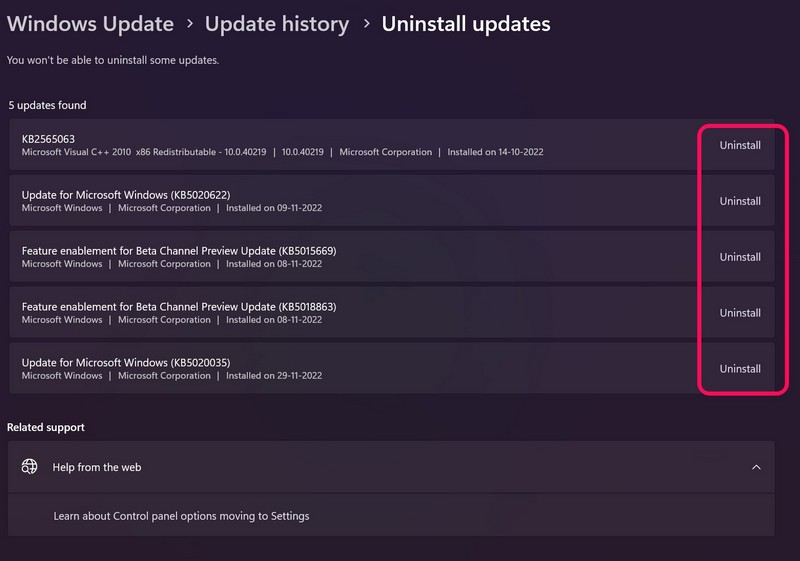Click the breadcrumb chevron after Update history
Viewport: 800px width, 561px height.
(x=366, y=24)
